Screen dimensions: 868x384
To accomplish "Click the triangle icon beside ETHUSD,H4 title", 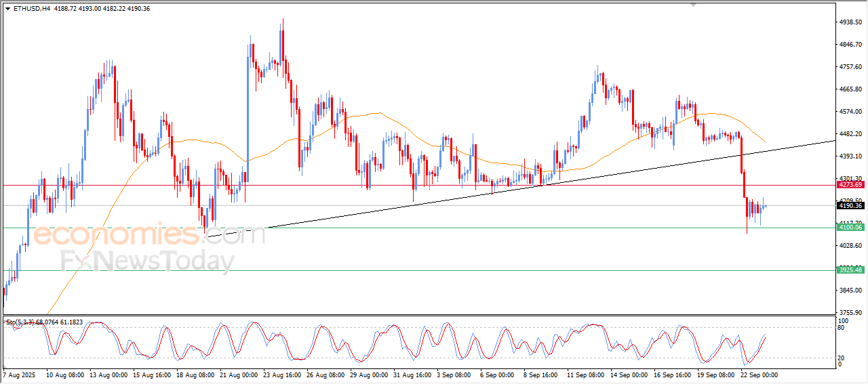I will pyautogui.click(x=8, y=9).
